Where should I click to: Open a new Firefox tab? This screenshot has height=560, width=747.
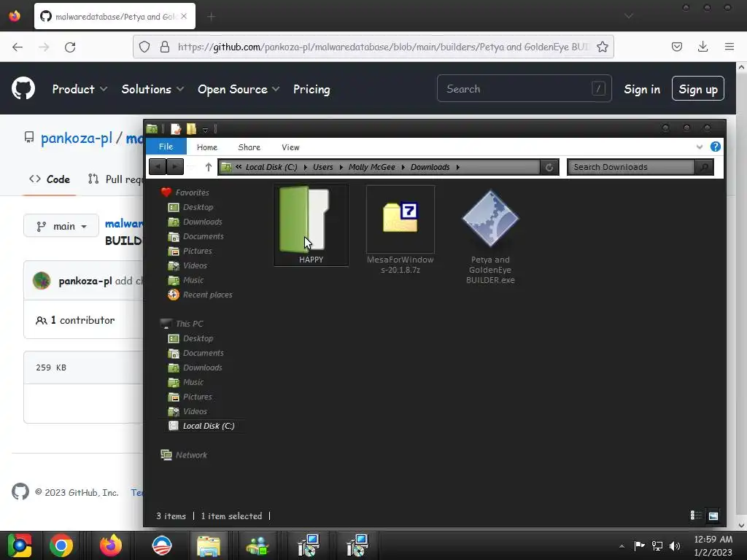click(211, 17)
